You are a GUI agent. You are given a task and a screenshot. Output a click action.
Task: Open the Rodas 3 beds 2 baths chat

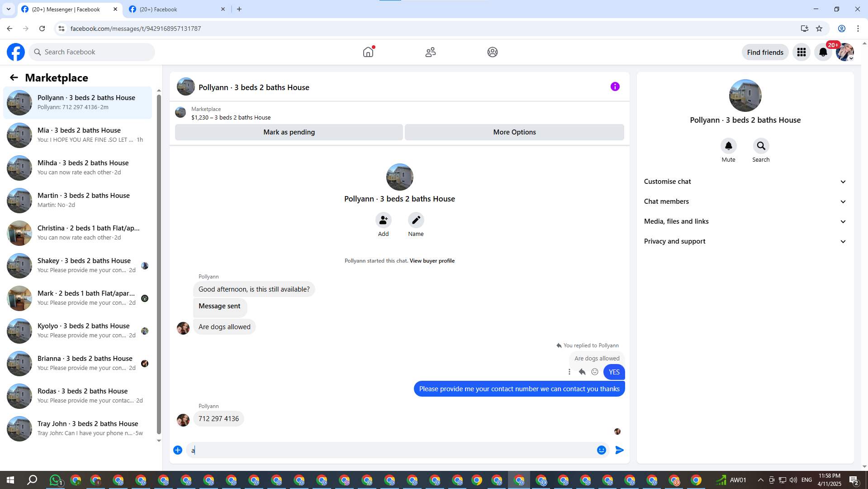pos(78,396)
